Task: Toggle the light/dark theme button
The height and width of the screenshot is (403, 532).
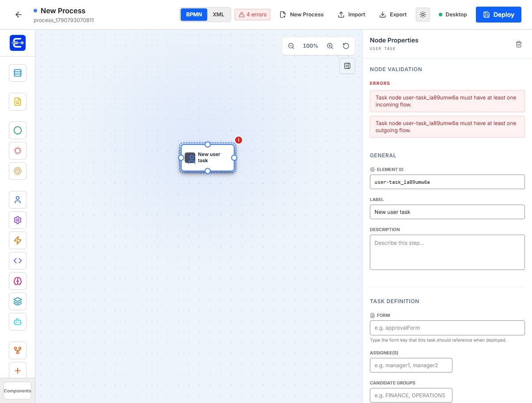Action: (x=423, y=15)
